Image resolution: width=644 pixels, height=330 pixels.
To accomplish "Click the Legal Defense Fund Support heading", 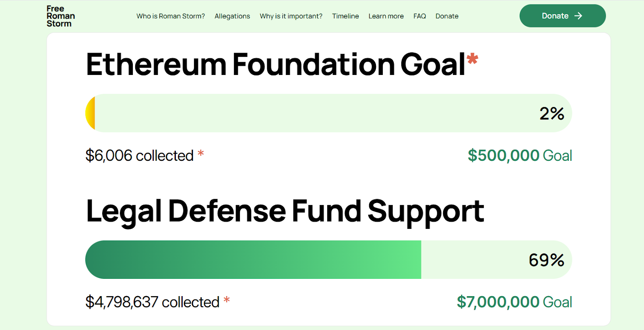I will (285, 211).
